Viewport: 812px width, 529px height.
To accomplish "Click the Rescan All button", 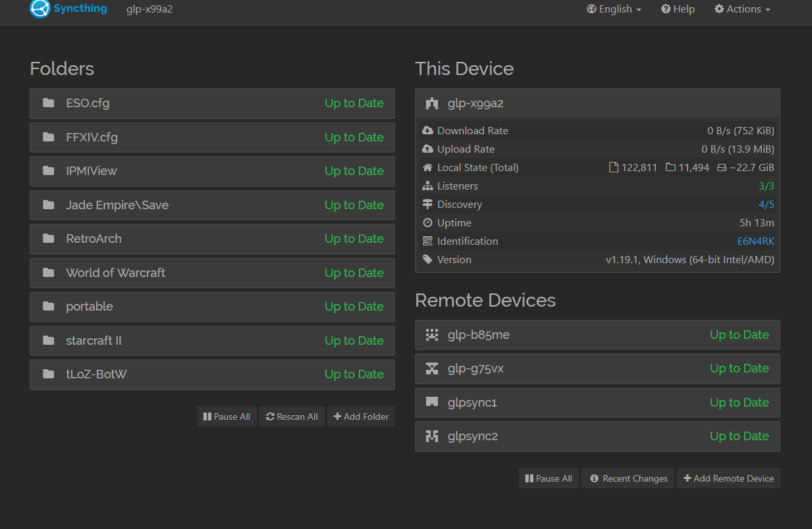I will (292, 416).
